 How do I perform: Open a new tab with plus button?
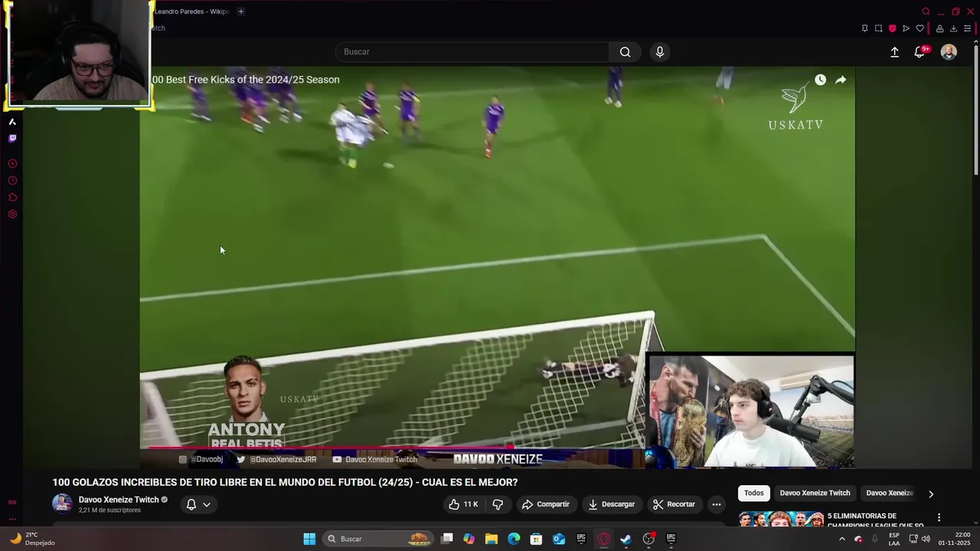pos(240,11)
